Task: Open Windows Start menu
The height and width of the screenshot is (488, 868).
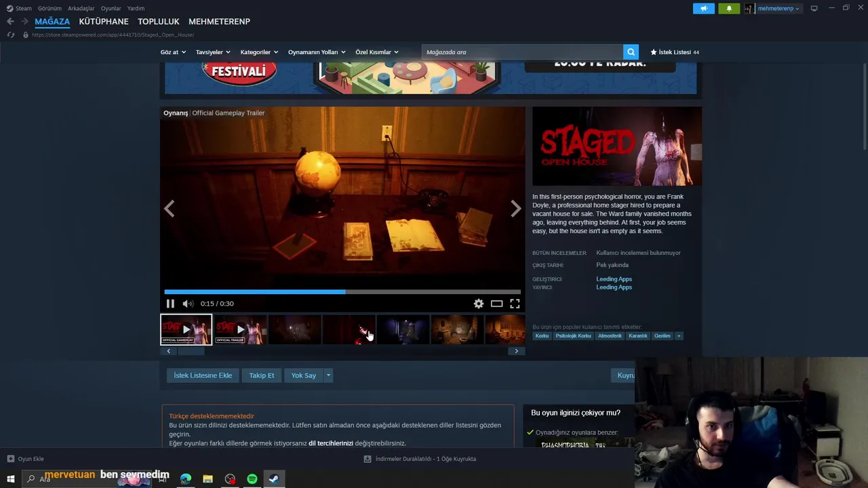Action: [x=11, y=479]
